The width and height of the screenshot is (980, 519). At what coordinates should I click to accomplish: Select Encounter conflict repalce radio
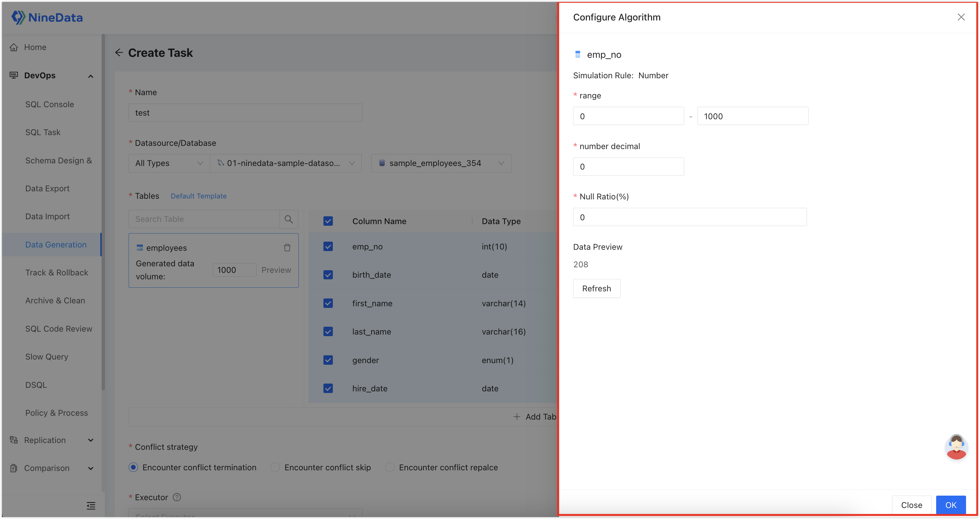coord(390,467)
